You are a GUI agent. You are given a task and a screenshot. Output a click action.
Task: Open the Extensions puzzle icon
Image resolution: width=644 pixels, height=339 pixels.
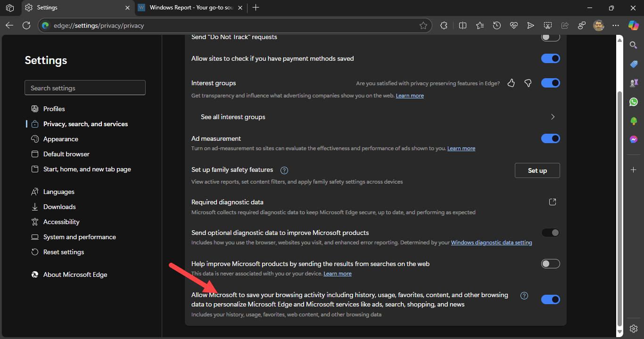click(444, 25)
